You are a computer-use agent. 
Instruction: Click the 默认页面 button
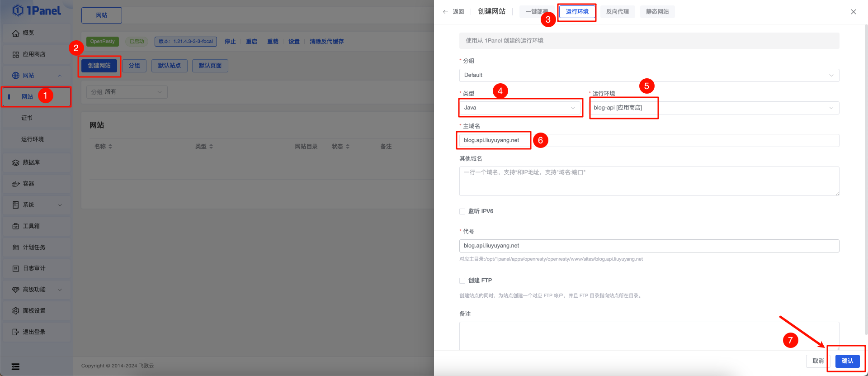[210, 66]
